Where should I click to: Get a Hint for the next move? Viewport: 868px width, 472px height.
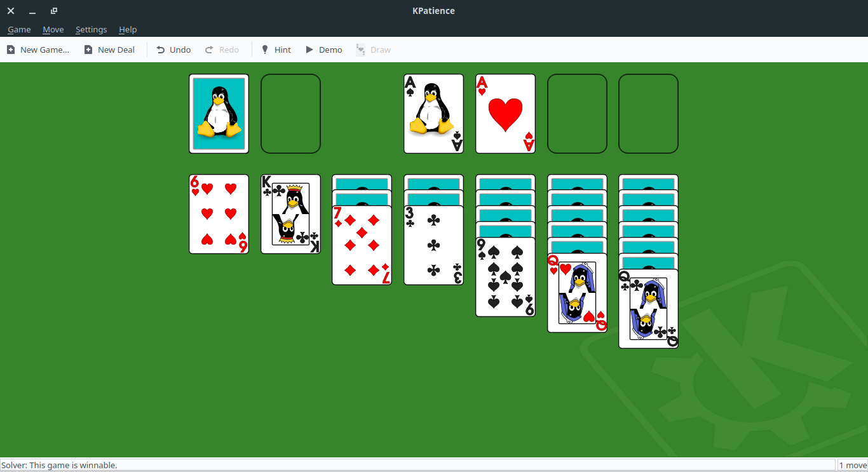click(276, 50)
